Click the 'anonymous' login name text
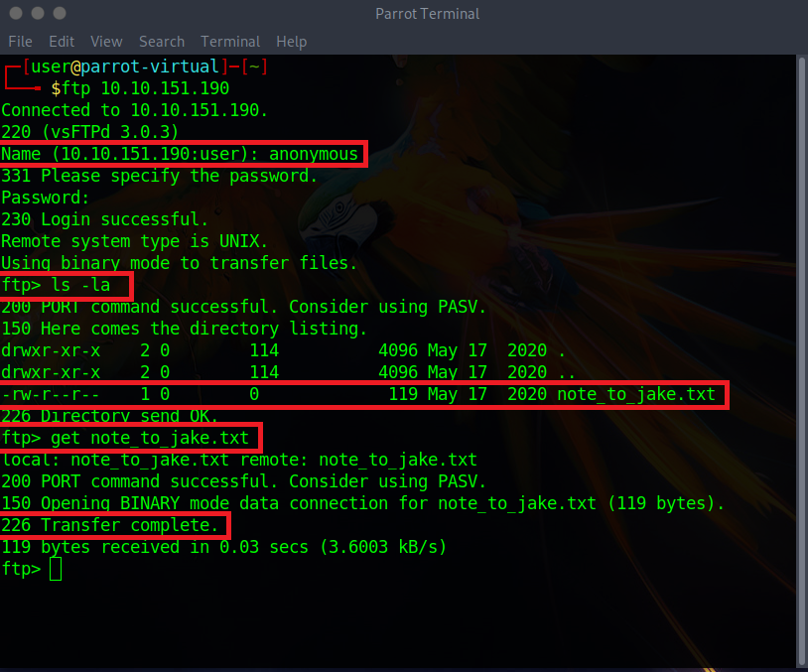This screenshot has height=672, width=808. (314, 154)
